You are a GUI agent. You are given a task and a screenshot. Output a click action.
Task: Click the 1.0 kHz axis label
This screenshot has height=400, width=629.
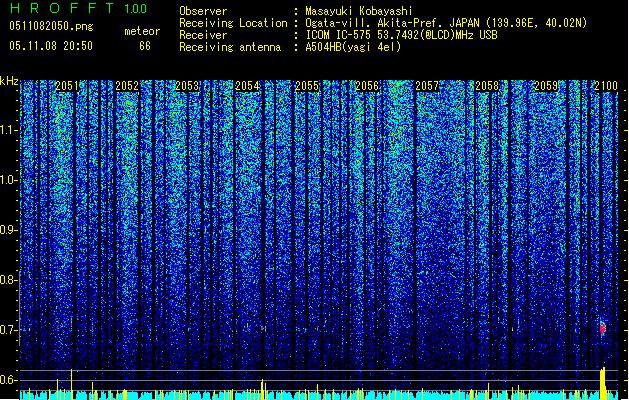[x=8, y=180]
